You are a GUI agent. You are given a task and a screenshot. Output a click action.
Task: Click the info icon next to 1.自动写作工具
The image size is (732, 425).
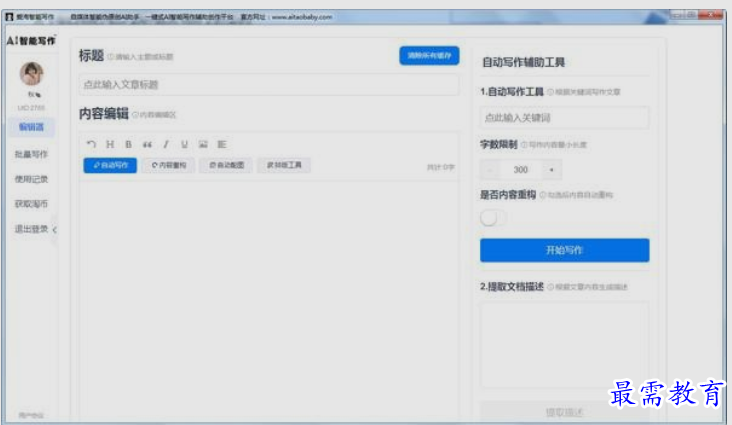[550, 92]
